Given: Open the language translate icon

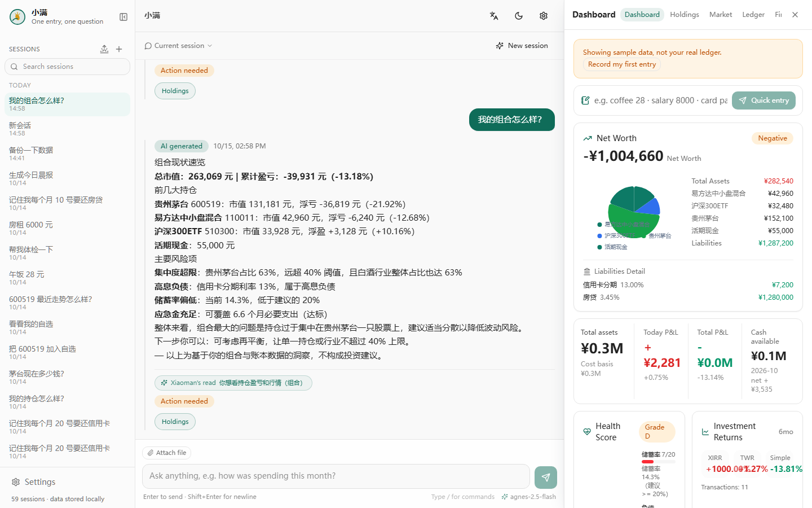Looking at the screenshot, I should pyautogui.click(x=494, y=16).
